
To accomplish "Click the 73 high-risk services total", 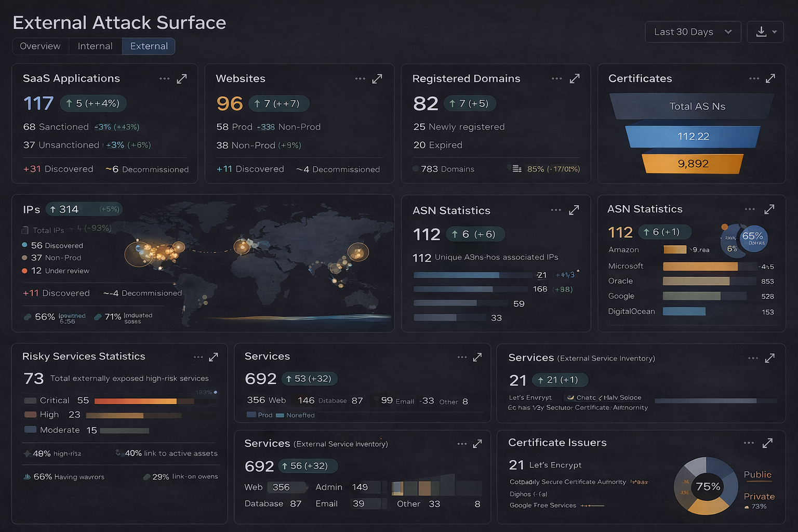I will [34, 378].
